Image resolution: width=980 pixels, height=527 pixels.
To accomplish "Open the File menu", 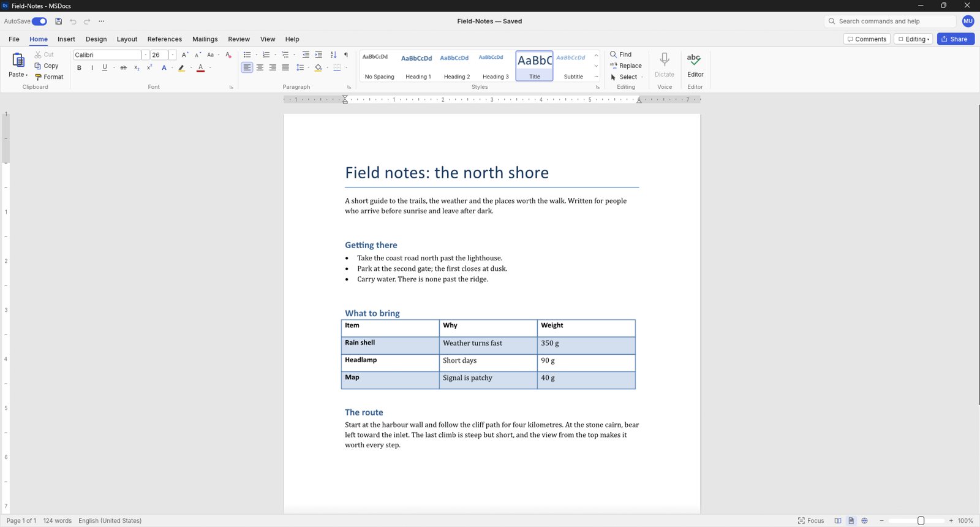I will tap(14, 39).
